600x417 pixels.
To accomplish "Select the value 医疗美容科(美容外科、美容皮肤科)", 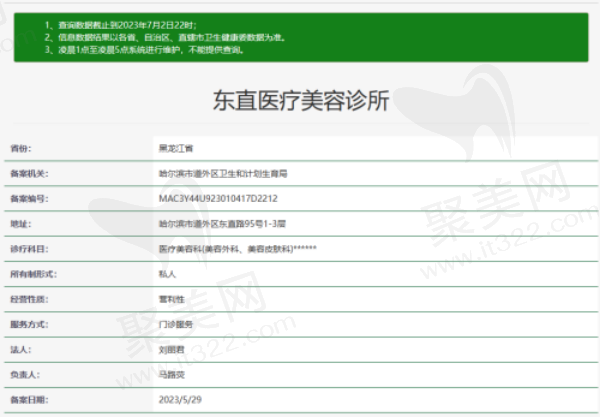I will [x=238, y=249].
